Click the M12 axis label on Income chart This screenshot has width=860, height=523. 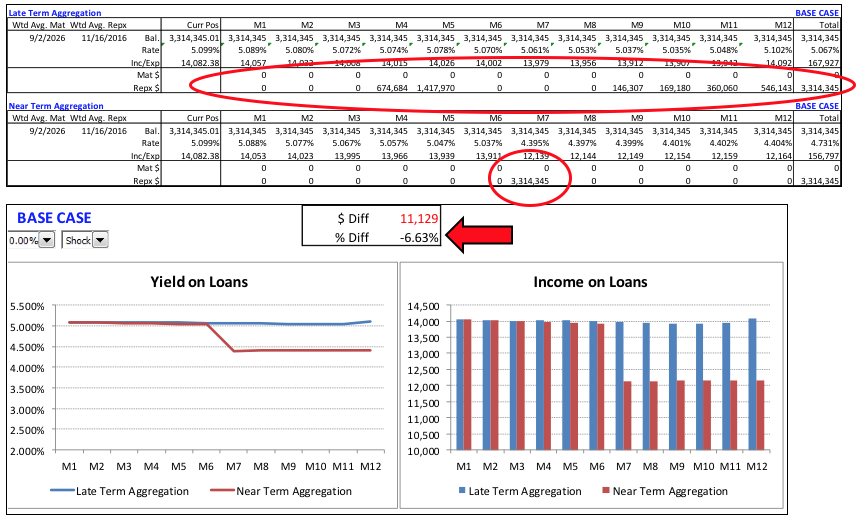point(757,467)
